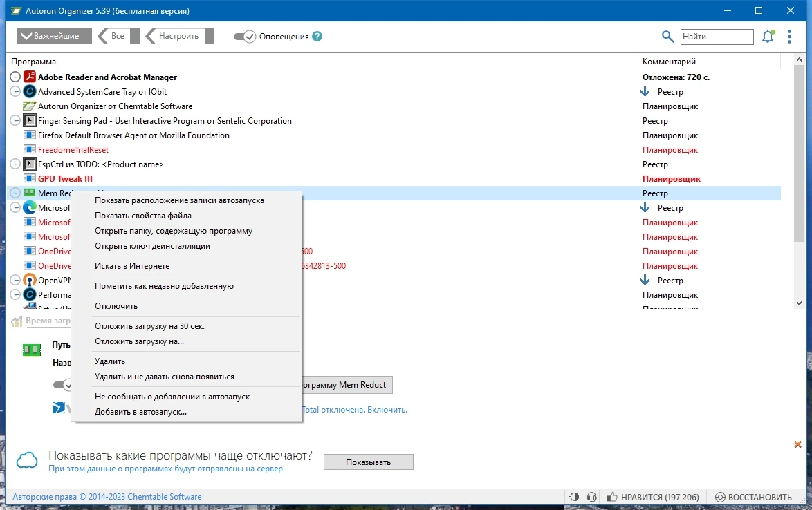Select Отключить in context menu
This screenshot has width=812, height=510.
tap(116, 306)
